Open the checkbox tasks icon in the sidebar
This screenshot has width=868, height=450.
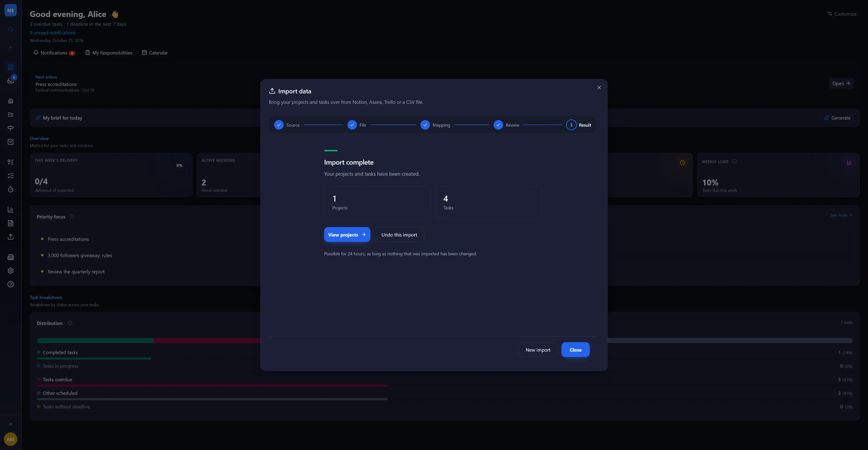click(10, 142)
